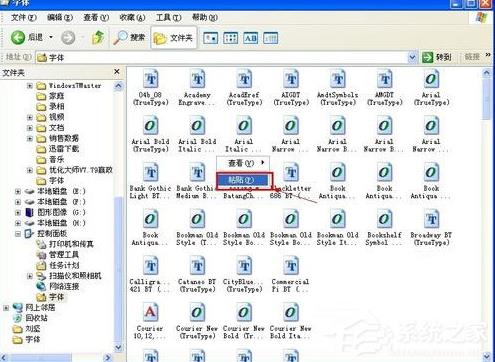
Task: Open the 编辑 (Edit) menu
Action: click(x=60, y=17)
